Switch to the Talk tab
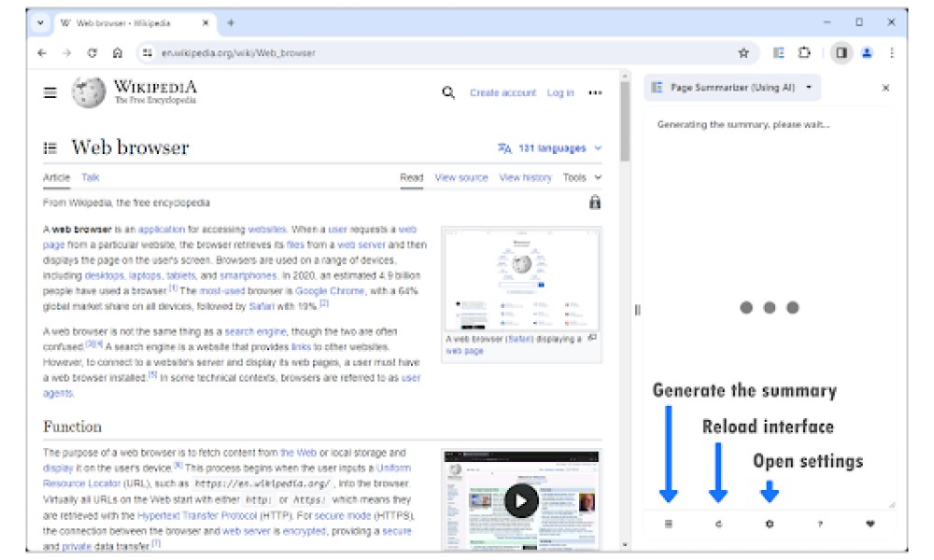Image resolution: width=934 pixels, height=560 pixels. click(x=90, y=177)
